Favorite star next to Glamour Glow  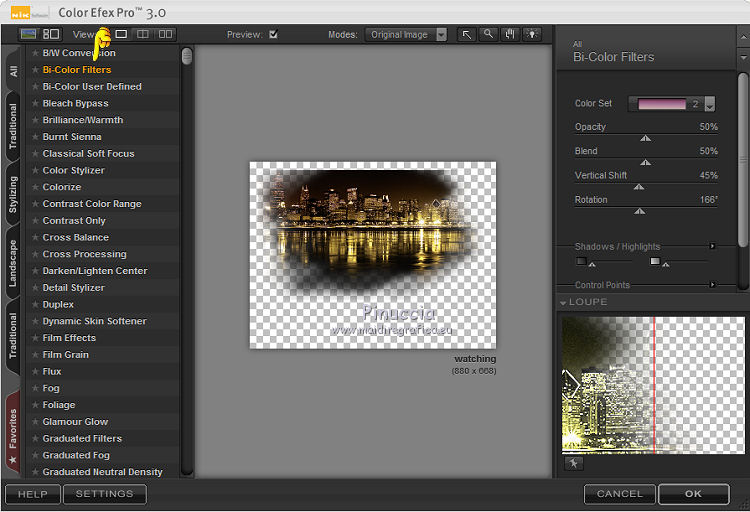(x=35, y=422)
